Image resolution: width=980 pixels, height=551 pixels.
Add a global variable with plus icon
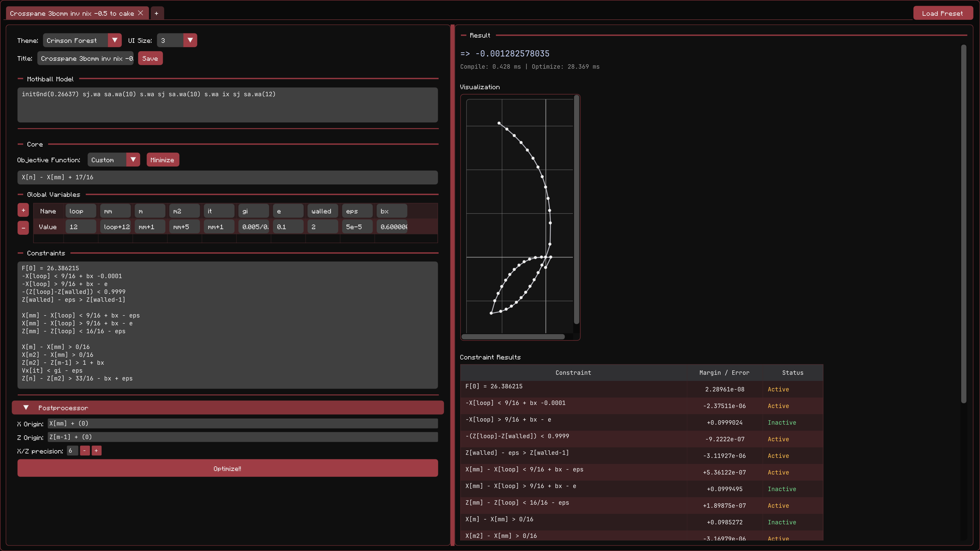tap(23, 210)
